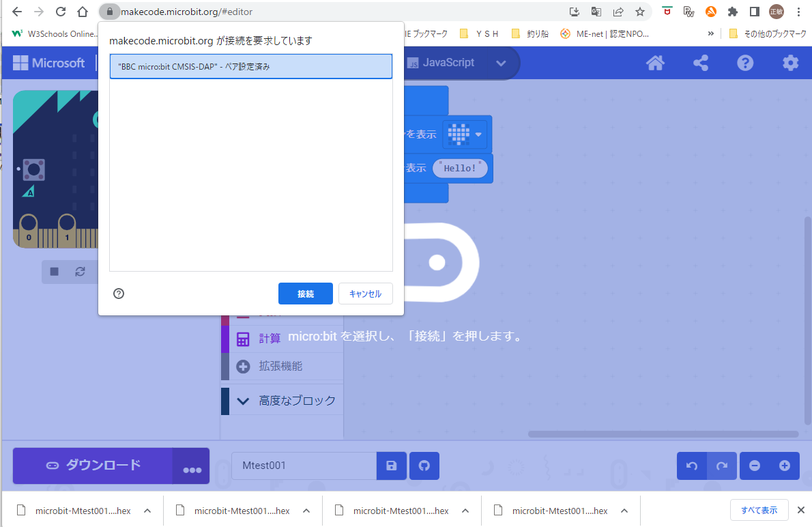Viewport: 812px width, 527px height.
Task: Stop the micro:bit simulator
Action: (55, 272)
